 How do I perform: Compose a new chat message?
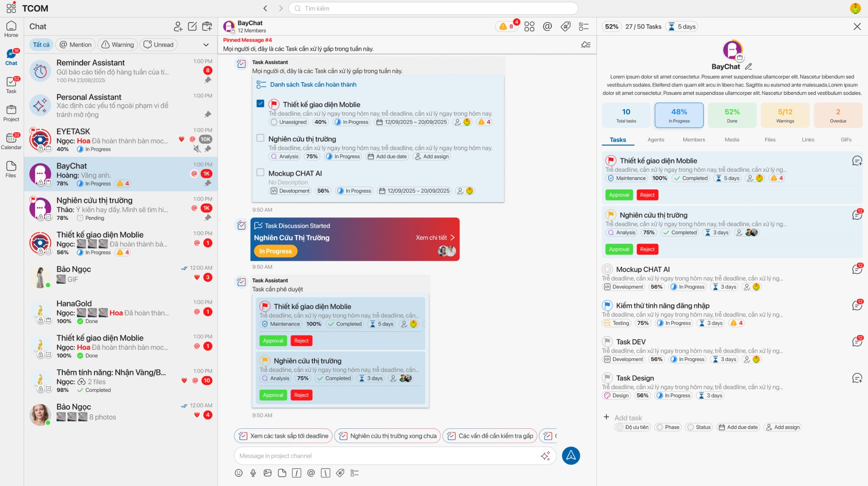click(192, 26)
